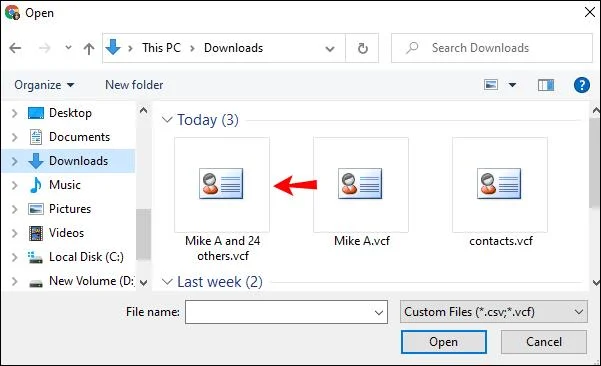This screenshot has width=601, height=366.
Task: Open the Organize menu
Action: (44, 85)
